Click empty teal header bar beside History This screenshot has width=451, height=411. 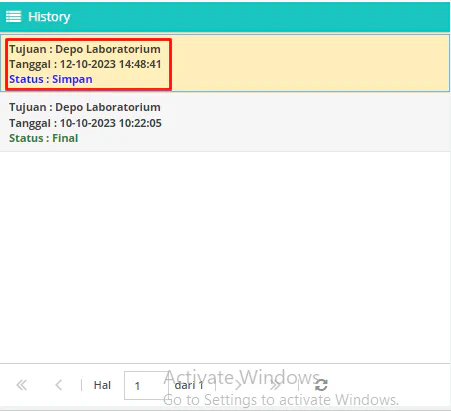[260, 17]
